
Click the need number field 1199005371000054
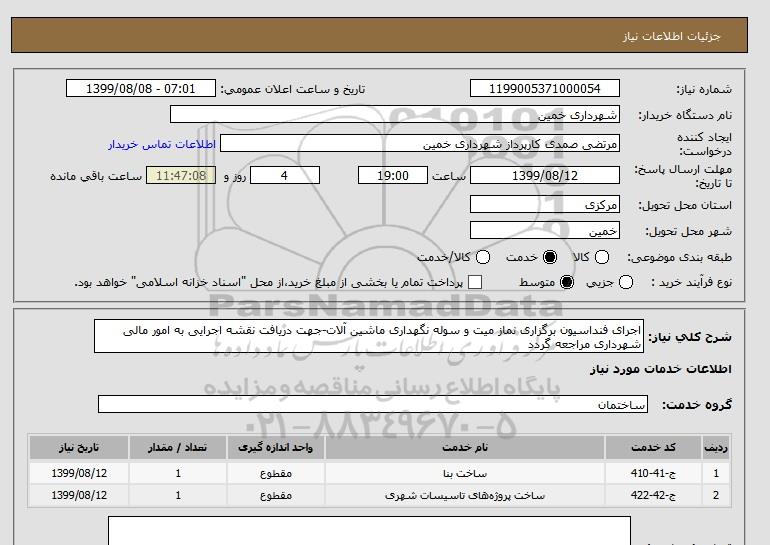click(x=545, y=88)
